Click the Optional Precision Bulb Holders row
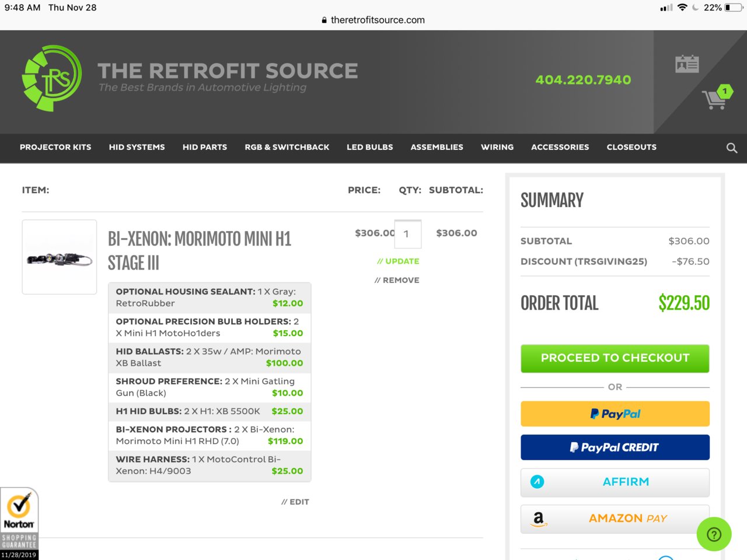This screenshot has height=560, width=747. point(210,327)
